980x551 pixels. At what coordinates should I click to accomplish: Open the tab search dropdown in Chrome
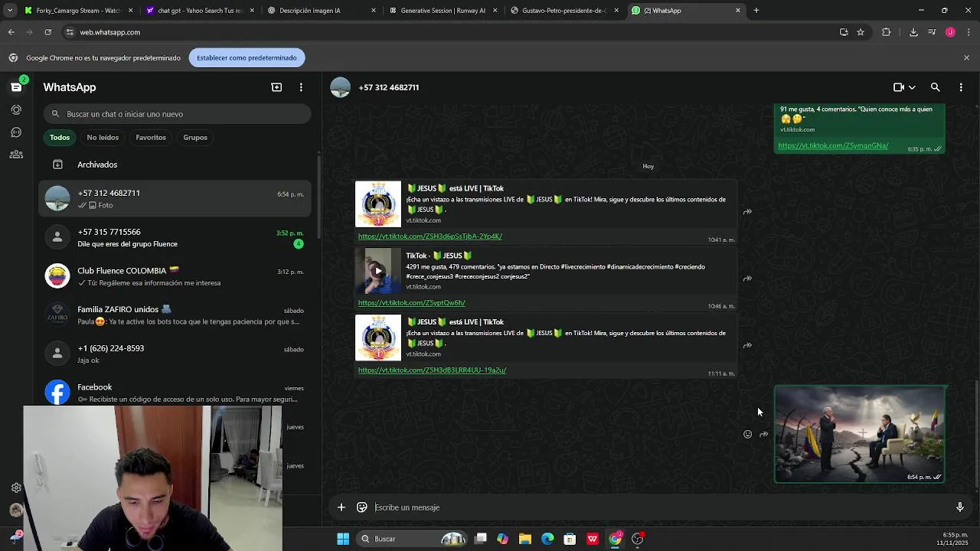click(x=10, y=11)
